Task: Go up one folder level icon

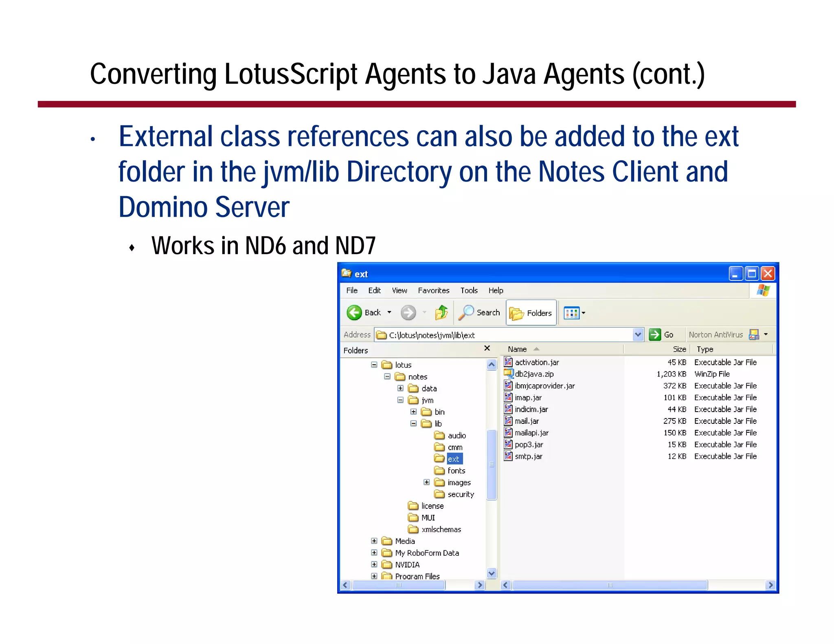Action: (441, 313)
